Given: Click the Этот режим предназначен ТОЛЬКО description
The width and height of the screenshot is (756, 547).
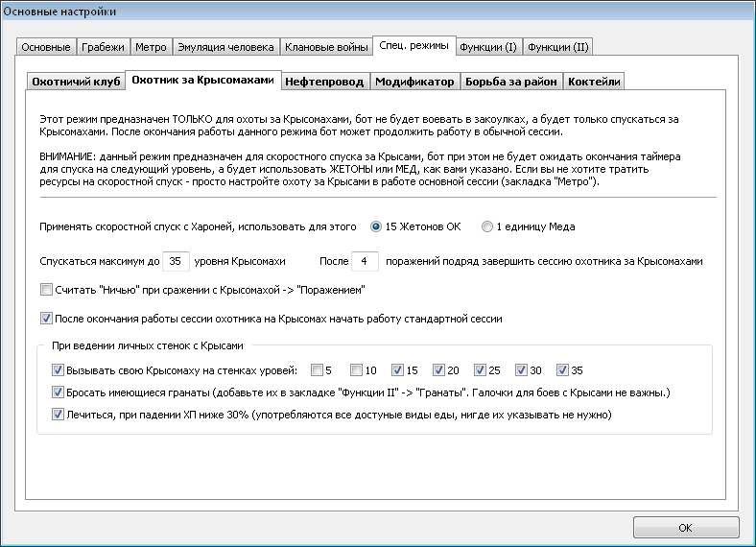Looking at the screenshot, I should 359,126.
